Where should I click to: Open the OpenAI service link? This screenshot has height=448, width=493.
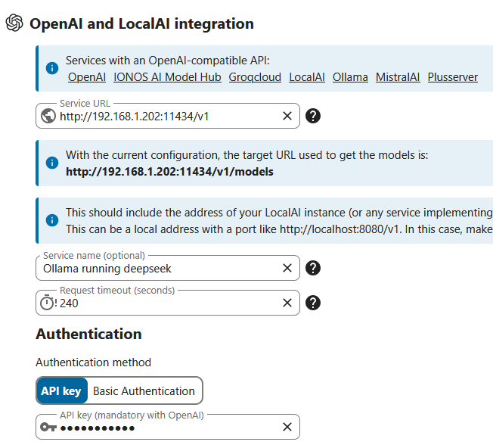(87, 77)
